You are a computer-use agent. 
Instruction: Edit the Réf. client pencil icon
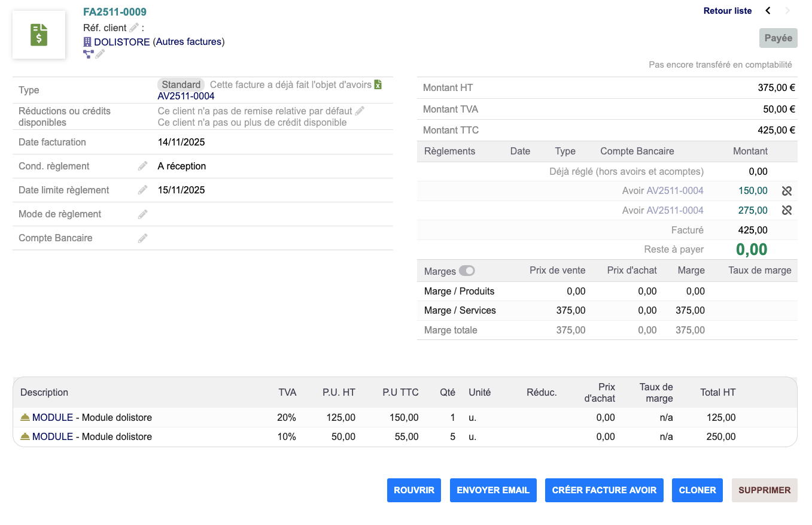134,28
